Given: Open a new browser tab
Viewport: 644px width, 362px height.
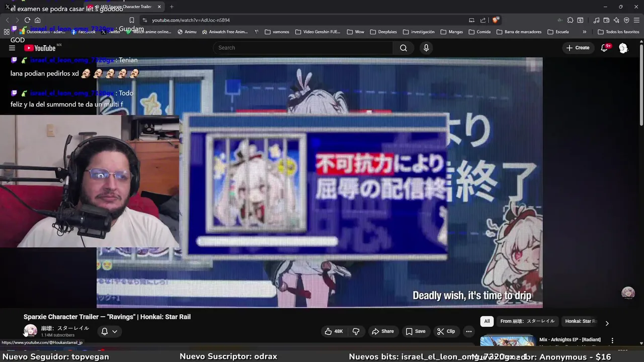Looking at the screenshot, I should click(172, 7).
